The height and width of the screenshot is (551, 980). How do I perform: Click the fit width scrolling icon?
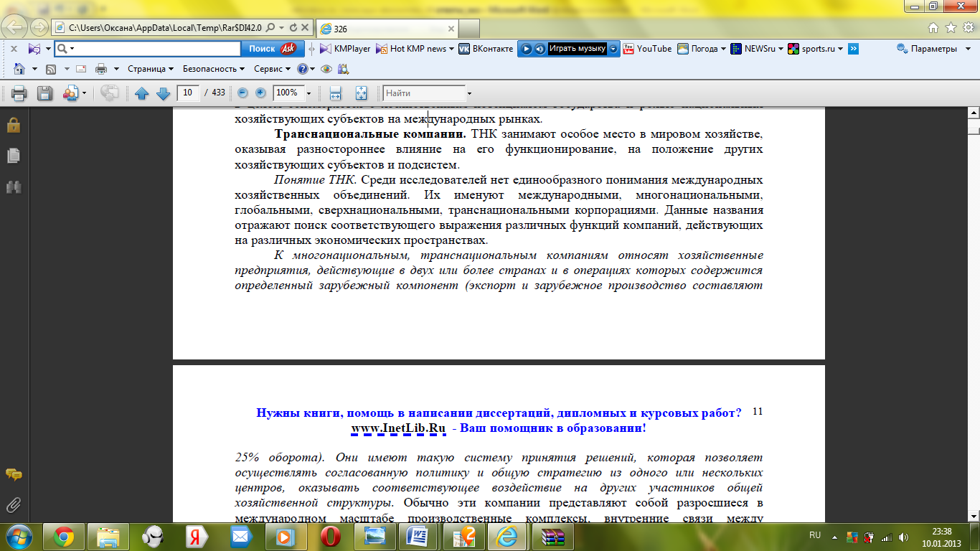335,93
